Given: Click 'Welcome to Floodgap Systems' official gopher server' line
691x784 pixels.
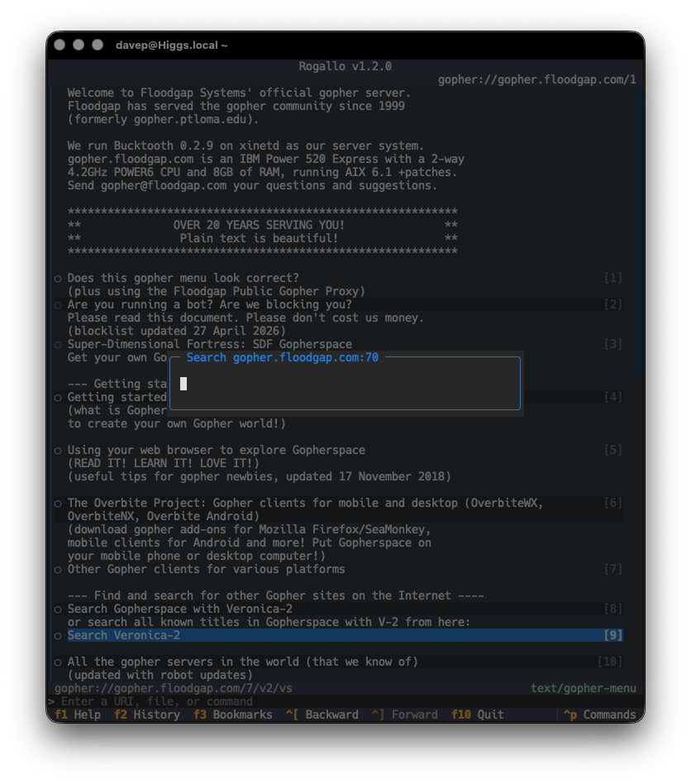Looking at the screenshot, I should [239, 93].
